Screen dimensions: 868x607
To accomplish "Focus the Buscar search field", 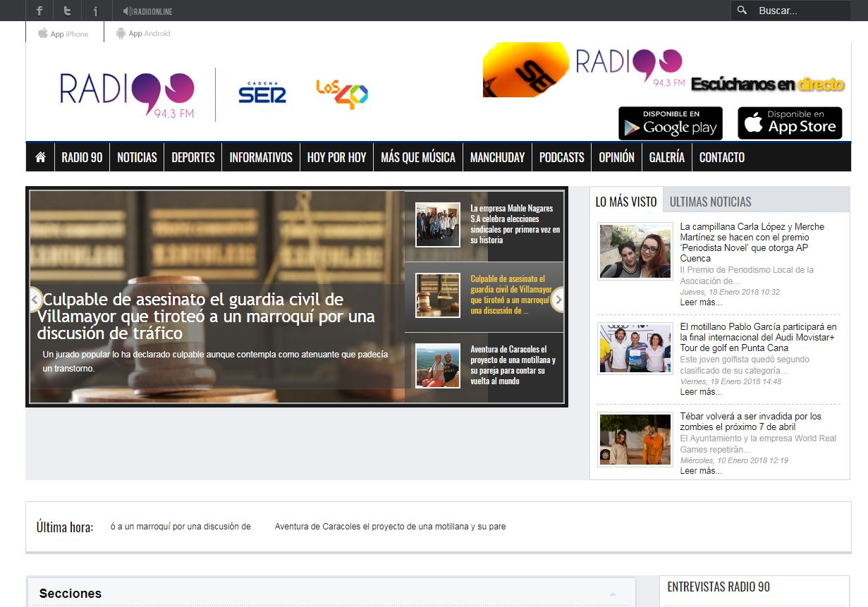I will [x=802, y=11].
